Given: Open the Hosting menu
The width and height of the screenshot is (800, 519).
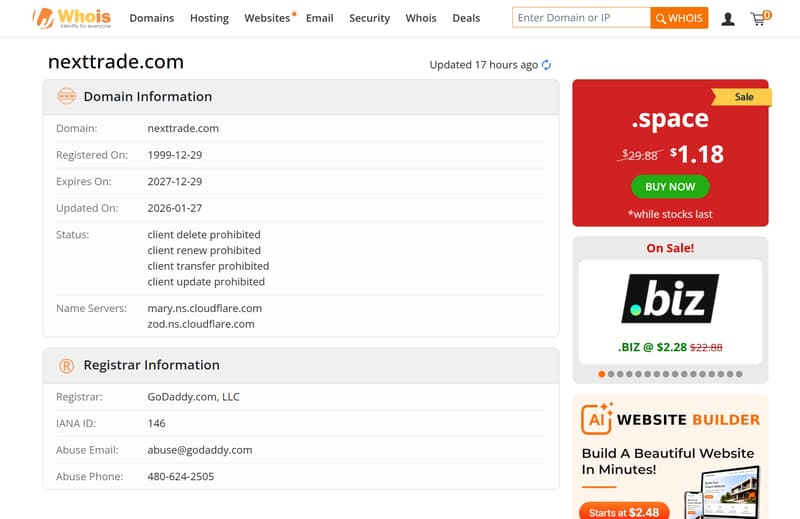Looking at the screenshot, I should coord(209,18).
